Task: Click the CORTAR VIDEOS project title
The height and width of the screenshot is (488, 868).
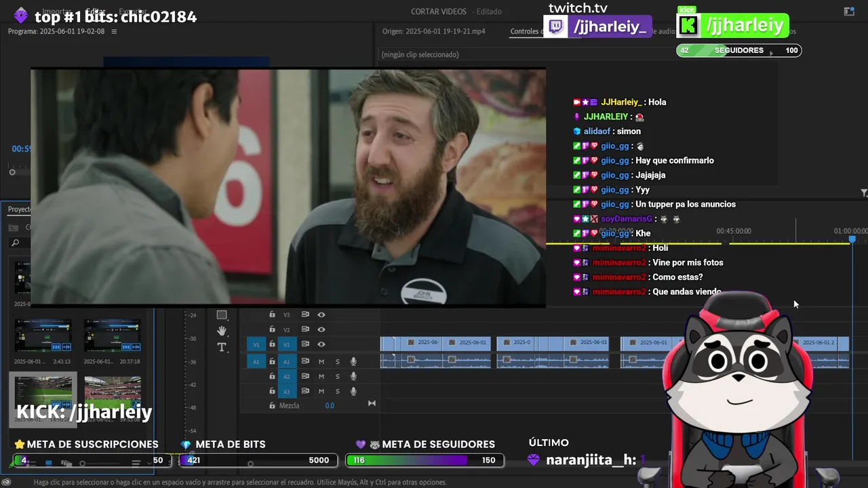Action: pyautogui.click(x=439, y=12)
